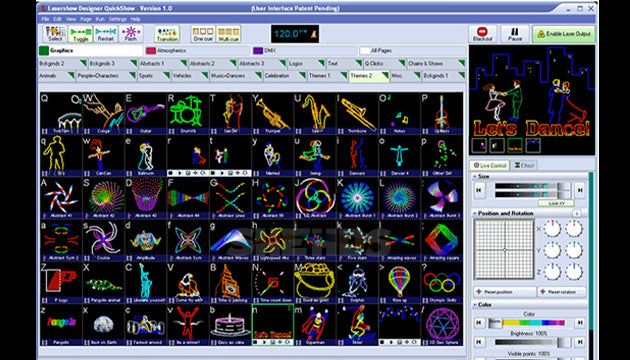Open the Settings menu
630x360 pixels.
coord(117,19)
